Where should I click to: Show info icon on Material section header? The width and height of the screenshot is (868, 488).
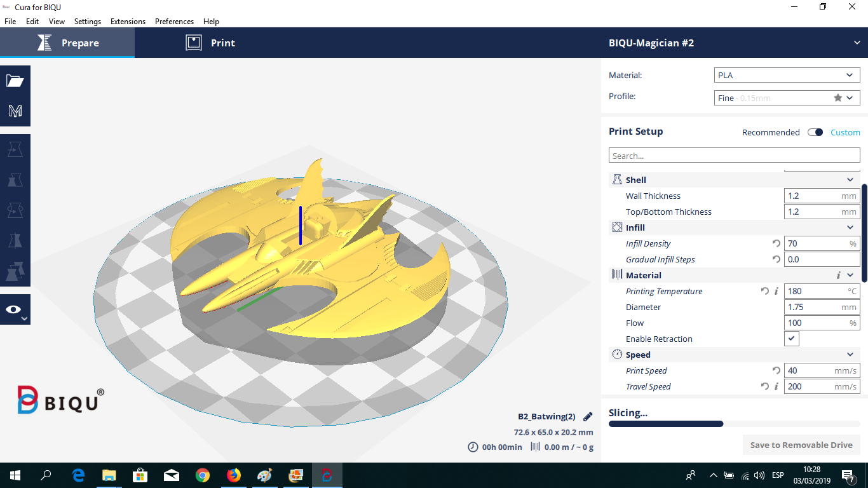(x=839, y=275)
